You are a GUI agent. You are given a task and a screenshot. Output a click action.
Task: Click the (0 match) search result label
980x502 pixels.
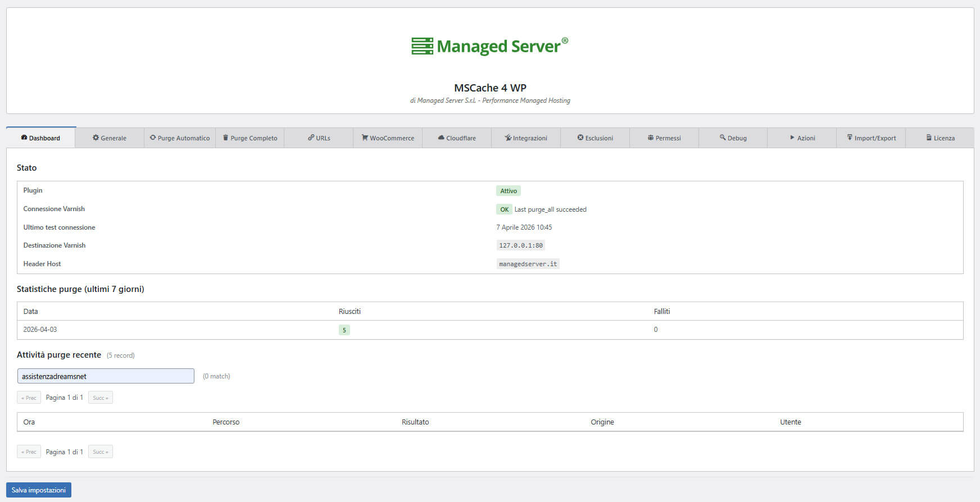click(216, 376)
